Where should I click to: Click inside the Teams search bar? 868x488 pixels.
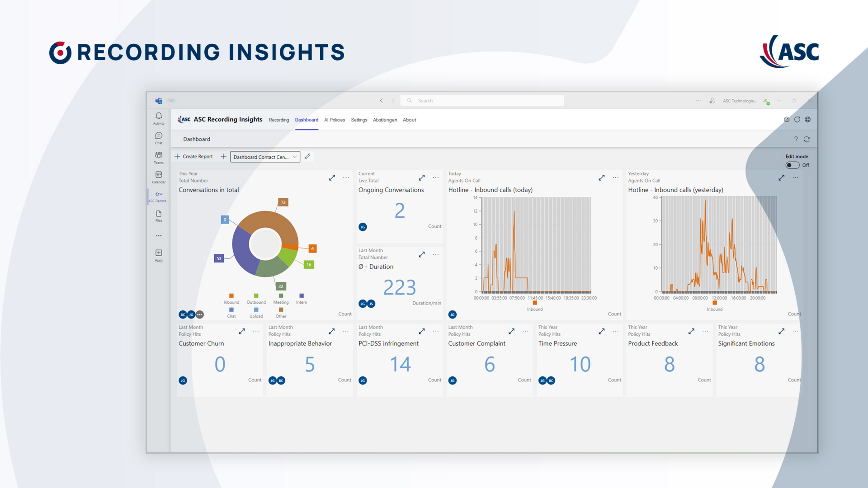(x=482, y=100)
